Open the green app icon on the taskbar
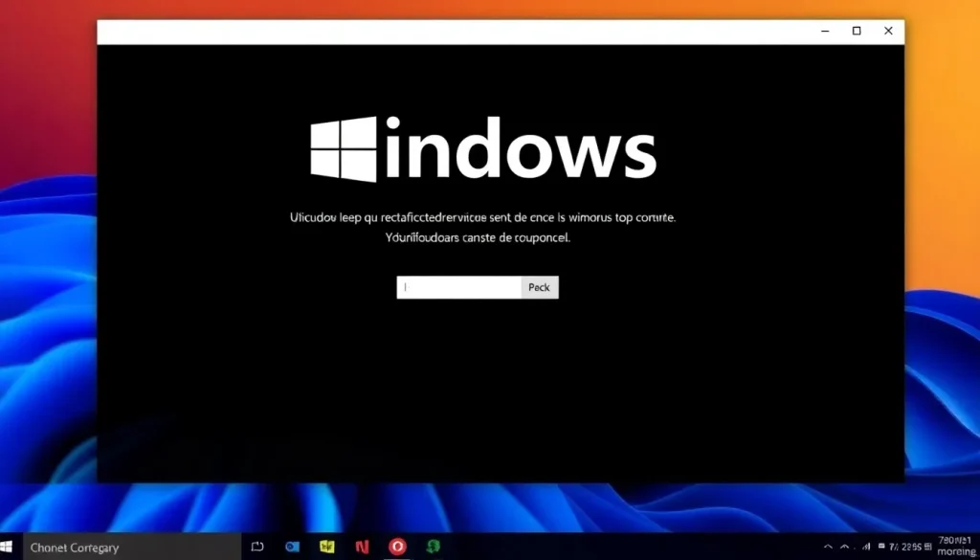Screen dimensions: 980x560 (x=433, y=547)
